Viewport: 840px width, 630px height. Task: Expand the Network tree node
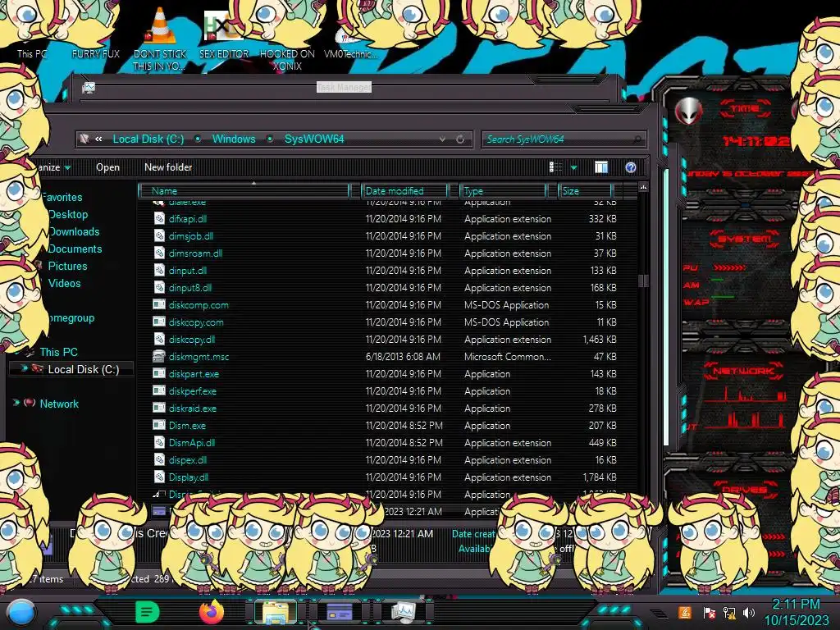click(x=16, y=403)
